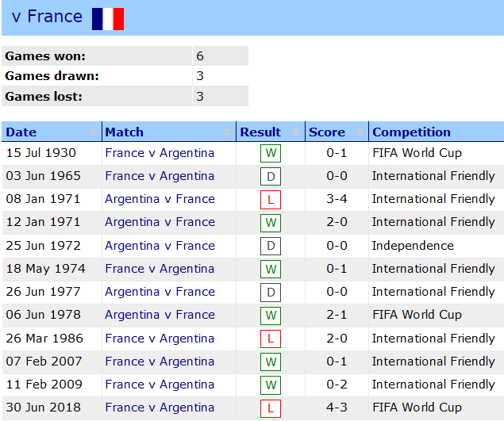
Task: Click the Competition column header
Action: click(x=411, y=132)
